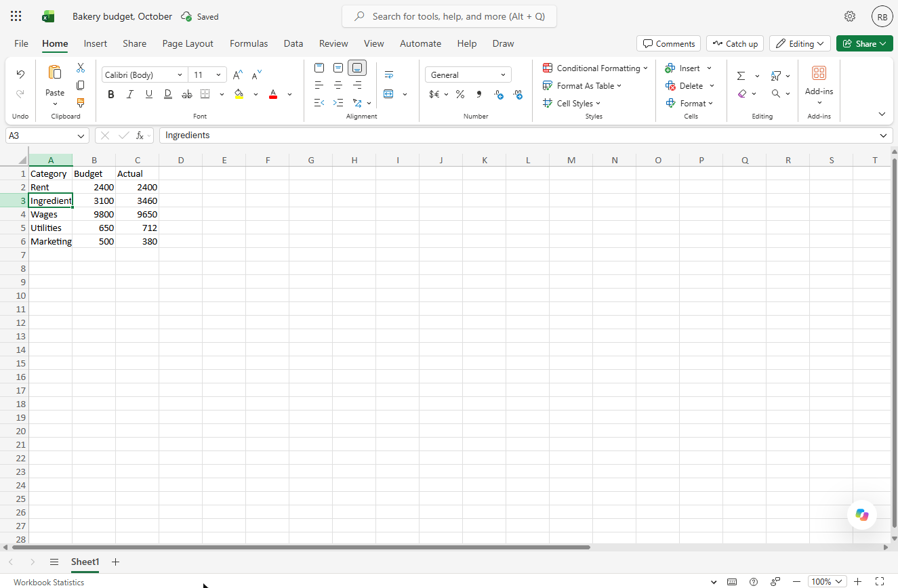The width and height of the screenshot is (898, 588).
Task: Increase the cell indent
Action: click(x=338, y=103)
